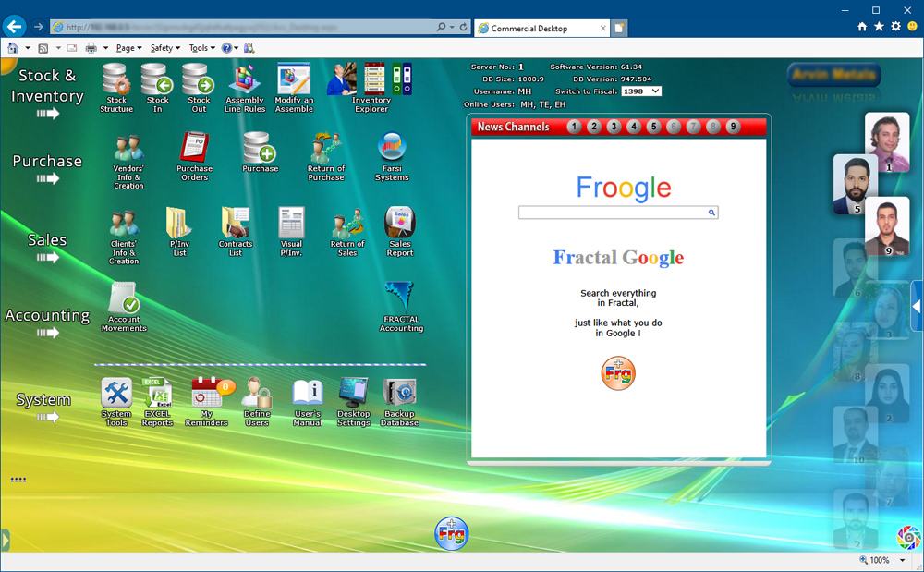Viewport: 924px width, 572px height.
Task: Refresh the page in address bar
Action: click(x=464, y=27)
